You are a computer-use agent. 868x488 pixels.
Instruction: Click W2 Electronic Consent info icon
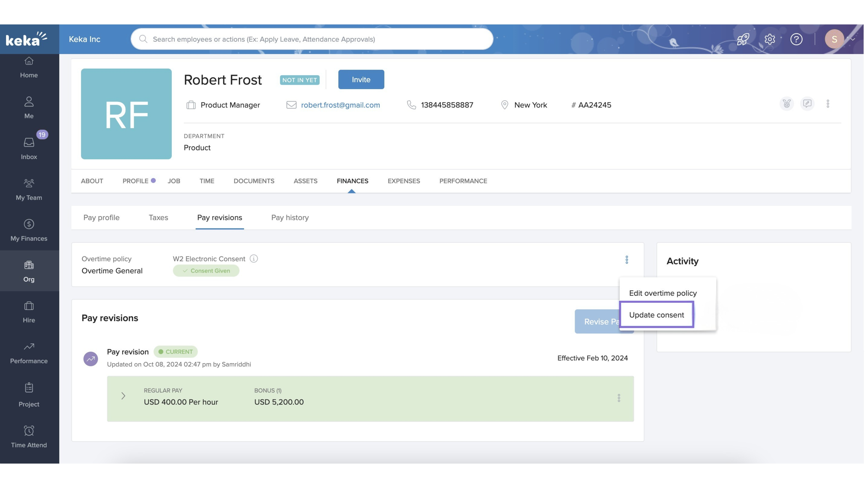tap(254, 259)
